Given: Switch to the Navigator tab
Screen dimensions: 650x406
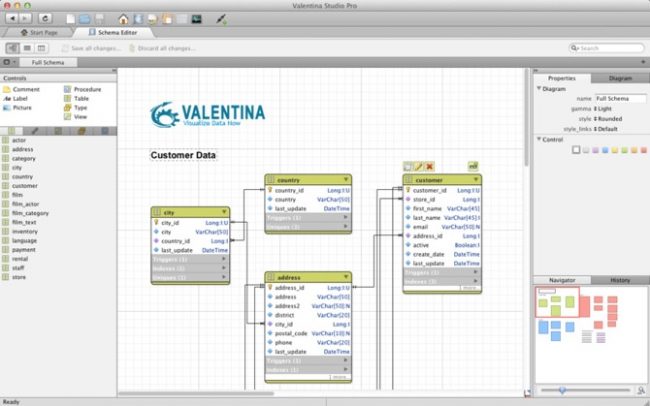Looking at the screenshot, I should pyautogui.click(x=562, y=280).
